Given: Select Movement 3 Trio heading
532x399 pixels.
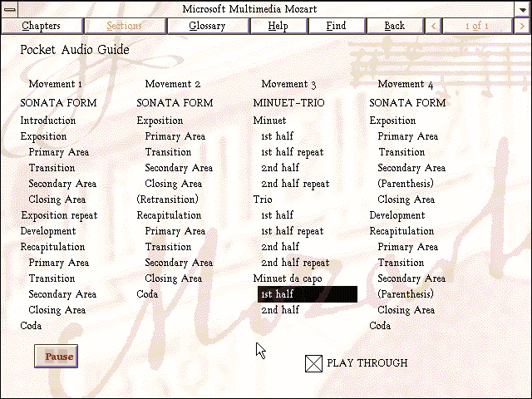Looking at the screenshot, I should [263, 199].
